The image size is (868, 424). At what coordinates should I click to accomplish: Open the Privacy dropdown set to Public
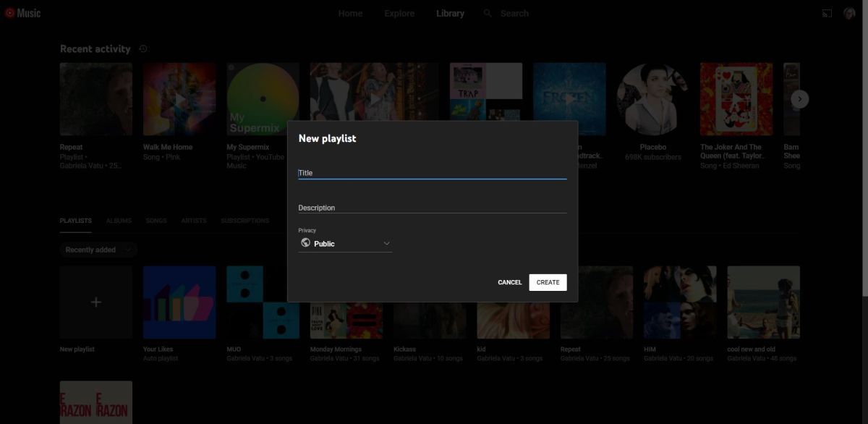pos(345,243)
